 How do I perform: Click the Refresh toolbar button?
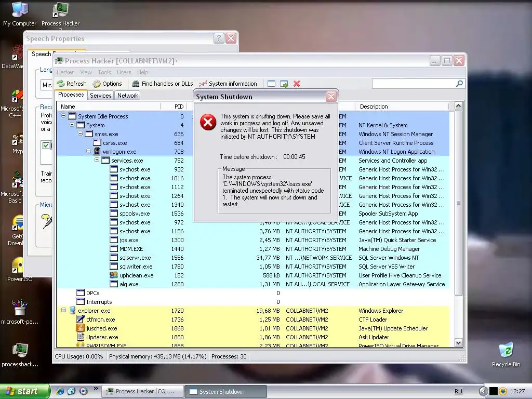pos(72,84)
